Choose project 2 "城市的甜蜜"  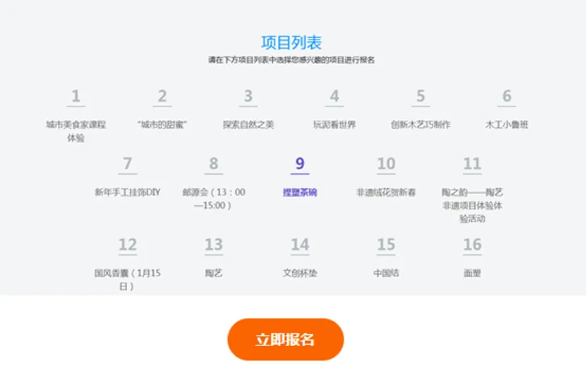pyautogui.click(x=162, y=109)
